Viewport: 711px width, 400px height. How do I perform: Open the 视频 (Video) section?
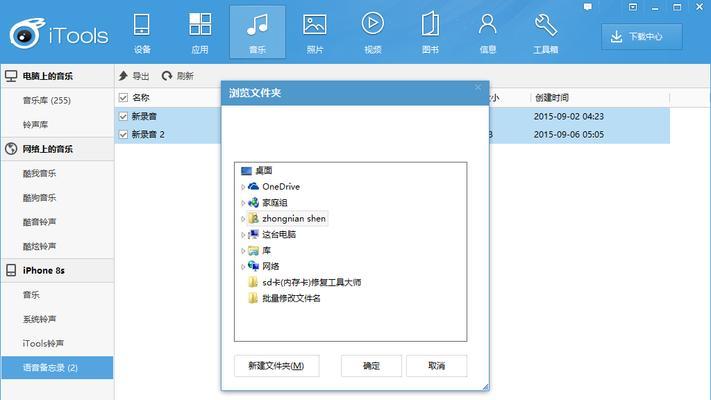point(373,33)
